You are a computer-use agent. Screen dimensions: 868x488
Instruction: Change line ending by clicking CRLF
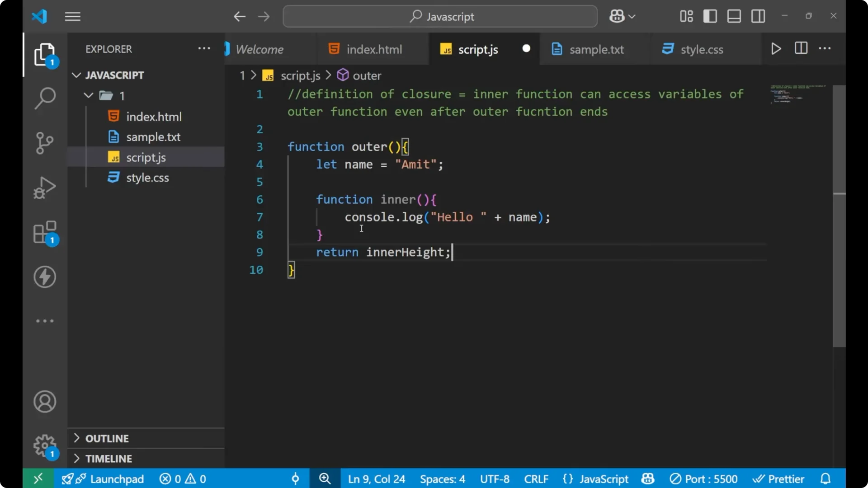(x=536, y=479)
